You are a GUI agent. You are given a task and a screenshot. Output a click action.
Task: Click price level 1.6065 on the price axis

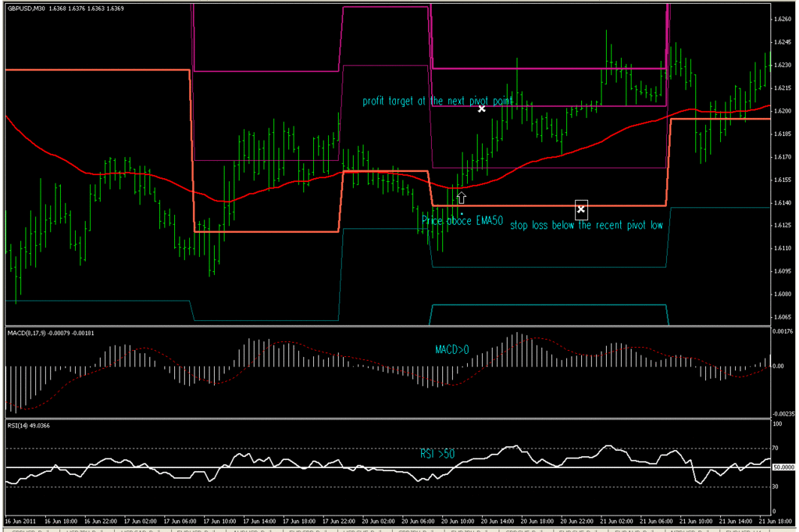[x=782, y=317]
